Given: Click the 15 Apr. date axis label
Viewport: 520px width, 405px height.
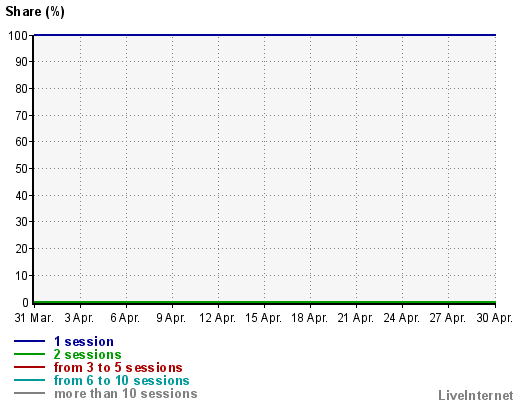Looking at the screenshot, I should tap(263, 318).
